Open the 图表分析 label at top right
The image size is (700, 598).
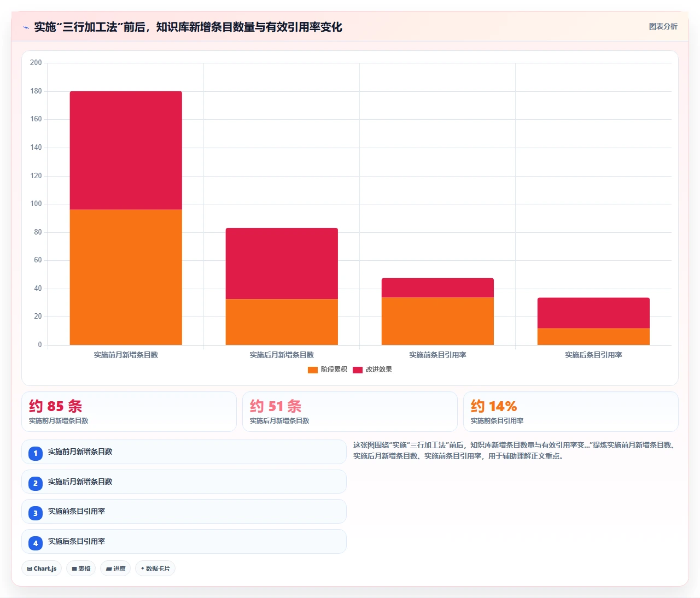pyautogui.click(x=663, y=26)
